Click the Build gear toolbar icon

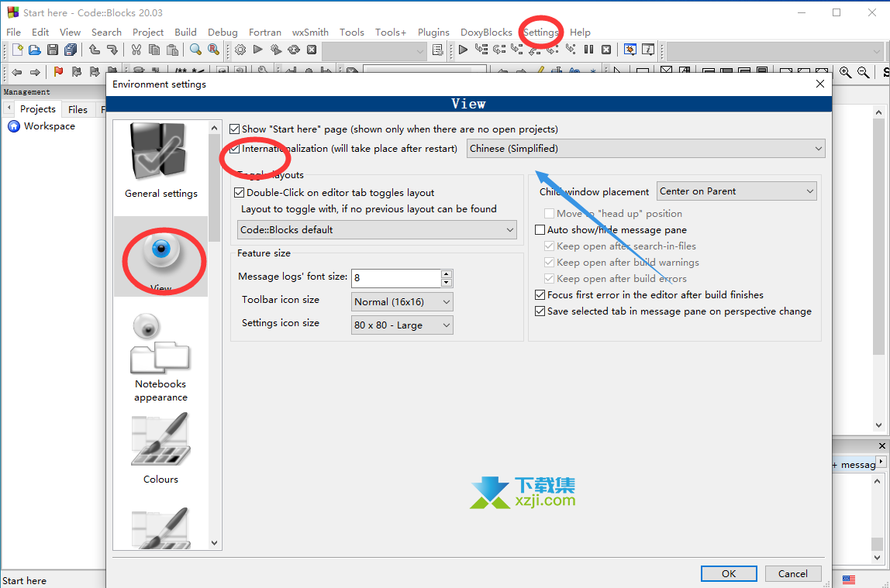tap(240, 50)
